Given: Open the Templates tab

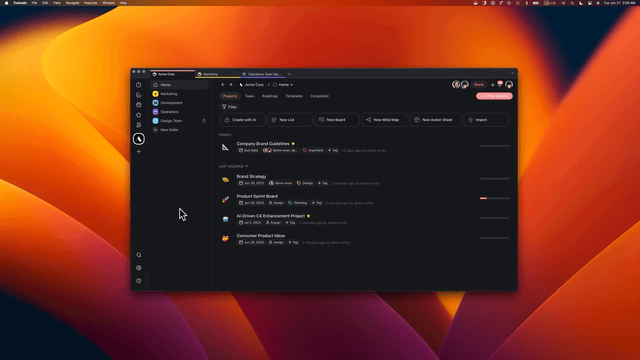Looking at the screenshot, I should [x=294, y=96].
